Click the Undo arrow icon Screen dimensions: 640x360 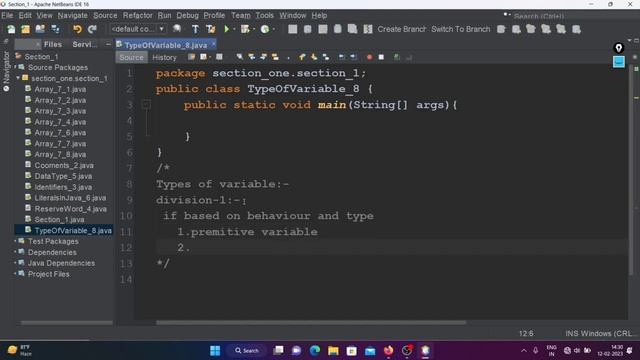click(77, 29)
